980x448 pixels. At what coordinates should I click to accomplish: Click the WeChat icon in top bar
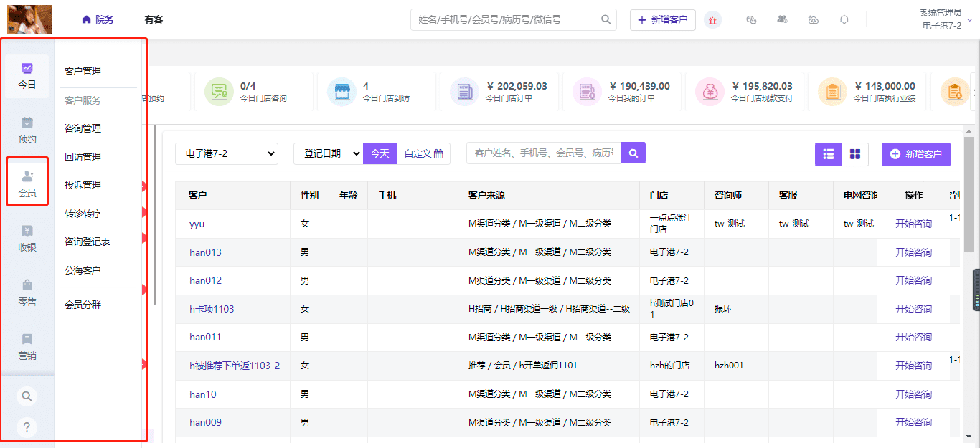751,20
